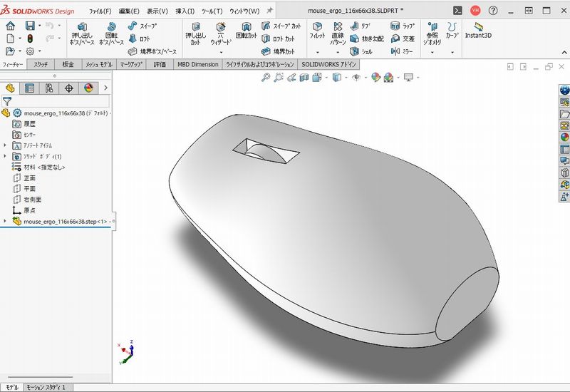Screen dimensions: 570x392
Task: Select the Boundary Cut tool
Action: click(278, 51)
